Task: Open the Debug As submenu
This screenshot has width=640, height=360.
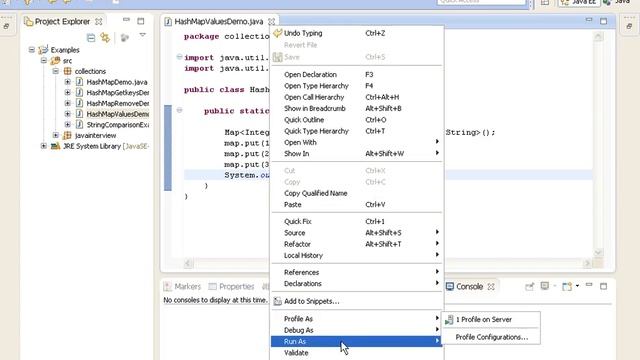Action: (x=357, y=330)
